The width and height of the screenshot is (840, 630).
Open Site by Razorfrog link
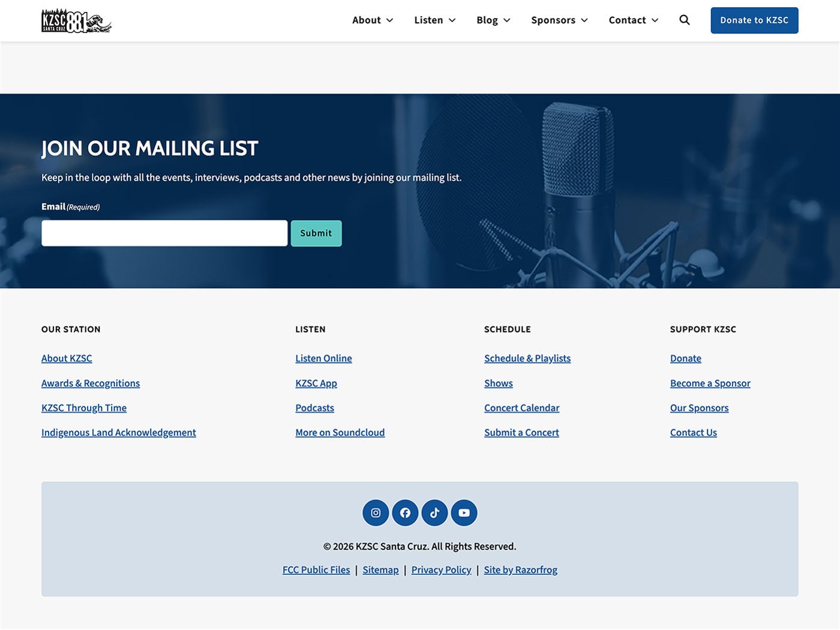click(x=521, y=570)
